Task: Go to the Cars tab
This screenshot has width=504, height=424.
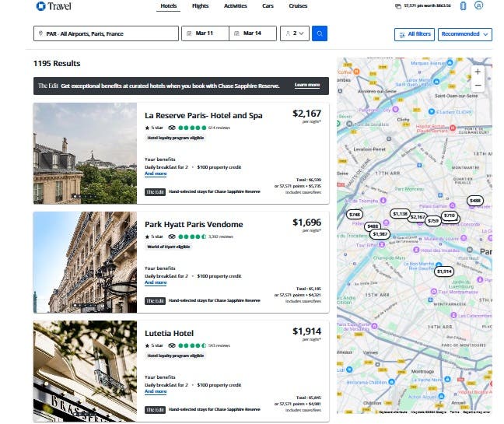Action: pyautogui.click(x=268, y=5)
